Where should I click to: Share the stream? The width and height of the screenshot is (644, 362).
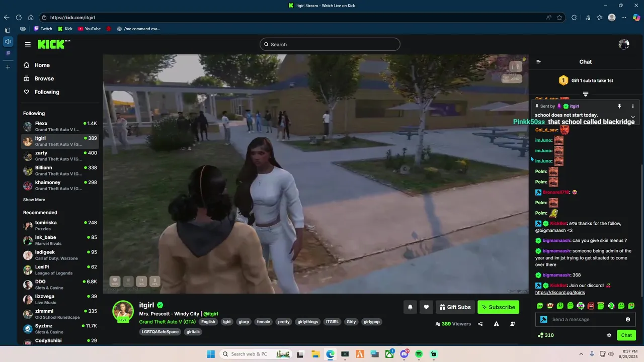point(480,324)
